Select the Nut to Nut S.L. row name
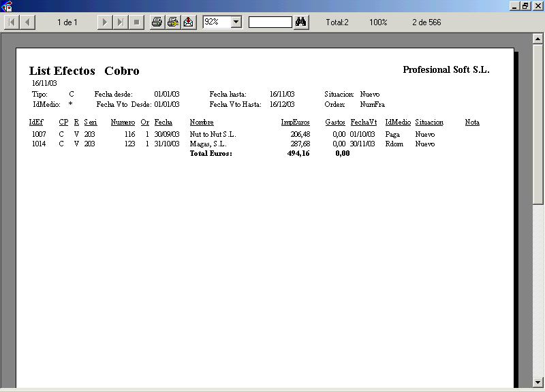 click(x=213, y=135)
